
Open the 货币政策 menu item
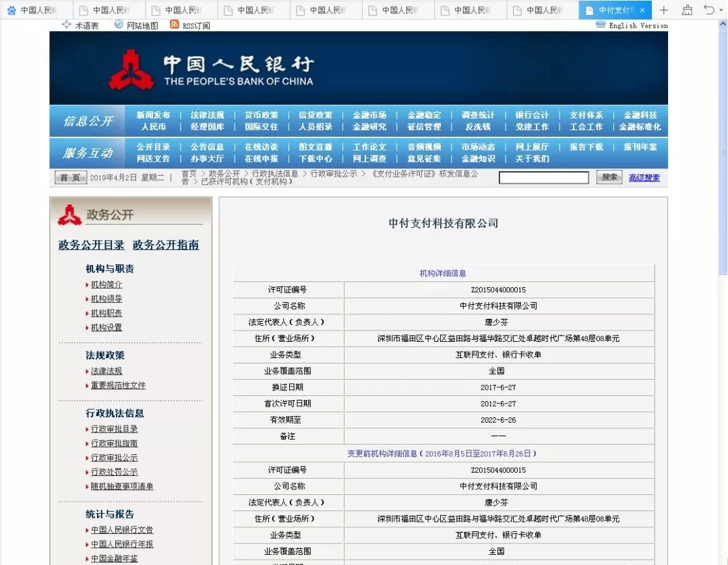click(x=262, y=115)
